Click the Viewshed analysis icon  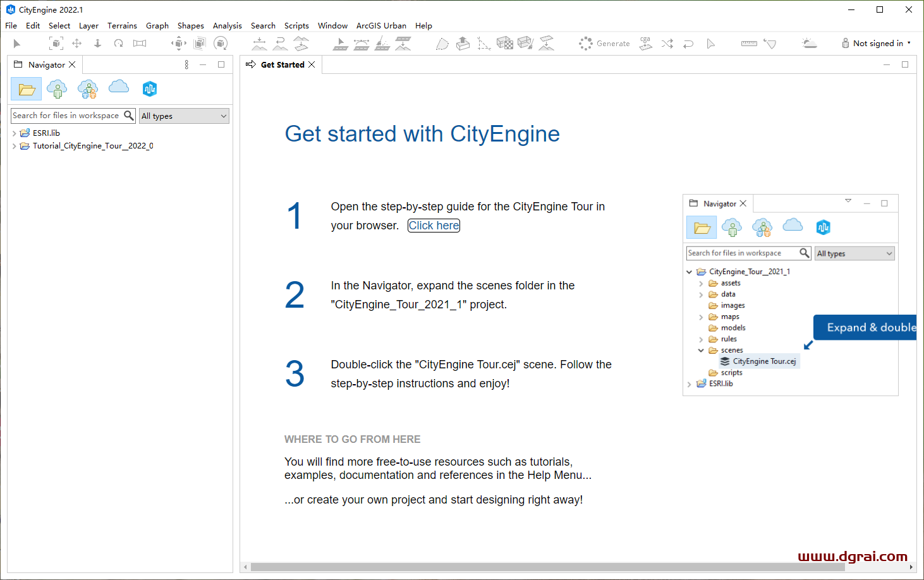pyautogui.click(x=770, y=44)
